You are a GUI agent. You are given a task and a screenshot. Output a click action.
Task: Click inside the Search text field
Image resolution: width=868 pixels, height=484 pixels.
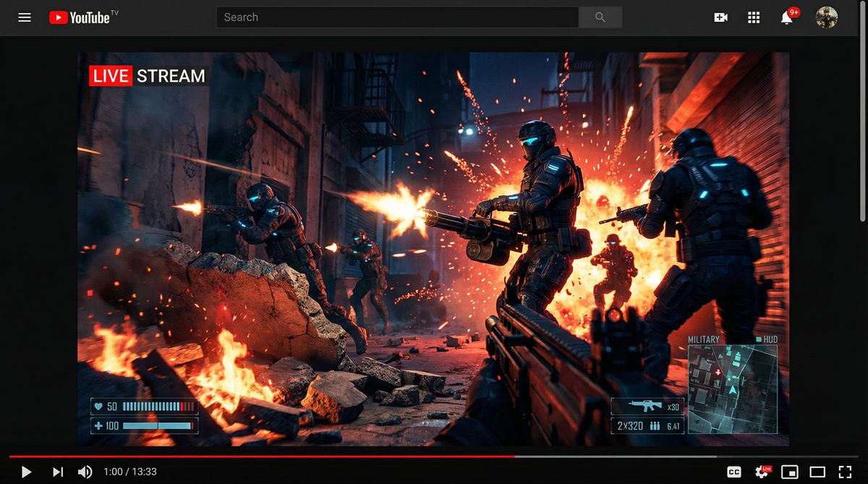point(396,17)
